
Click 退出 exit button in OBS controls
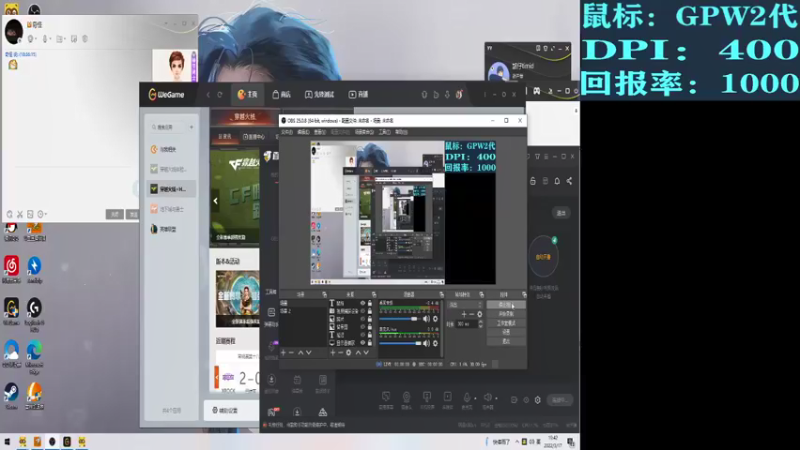(506, 341)
